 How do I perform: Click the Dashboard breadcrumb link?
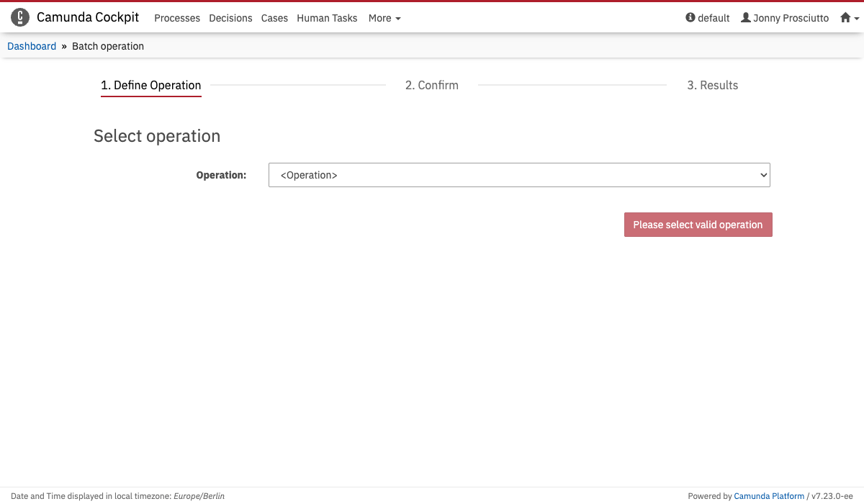point(32,46)
